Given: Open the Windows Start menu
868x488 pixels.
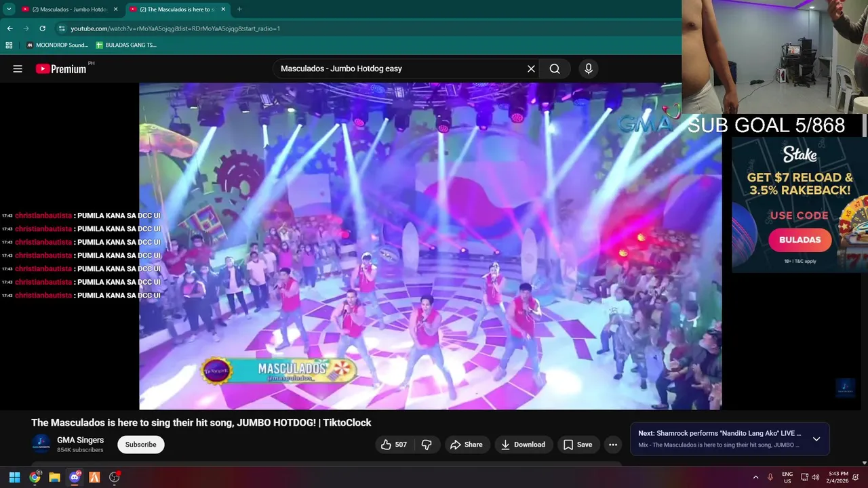Looking at the screenshot, I should tap(14, 477).
